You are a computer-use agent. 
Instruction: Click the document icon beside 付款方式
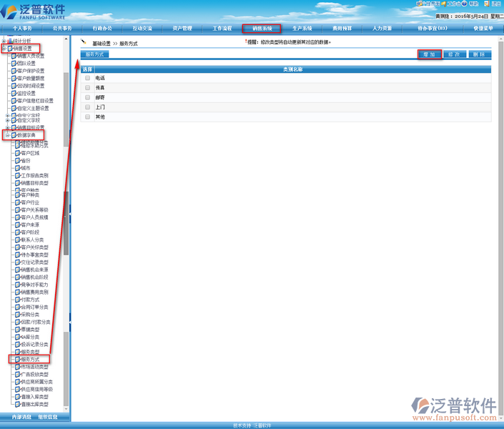[18, 299]
